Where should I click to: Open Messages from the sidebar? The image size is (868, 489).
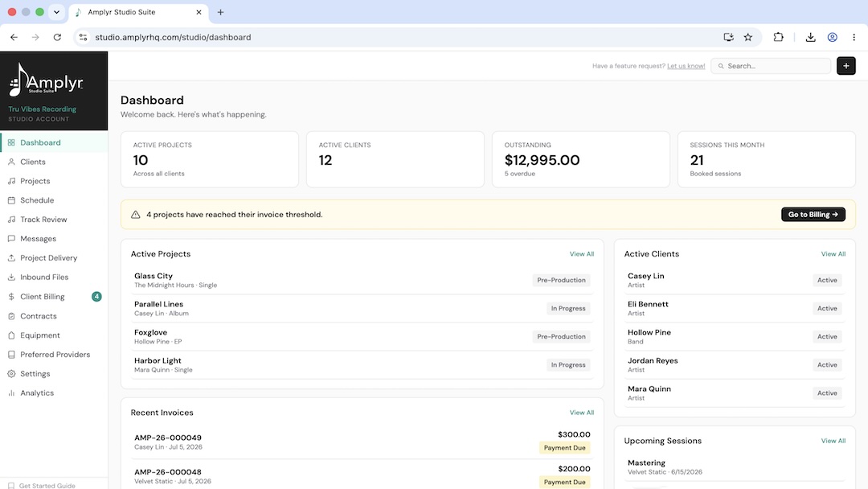(x=54, y=239)
